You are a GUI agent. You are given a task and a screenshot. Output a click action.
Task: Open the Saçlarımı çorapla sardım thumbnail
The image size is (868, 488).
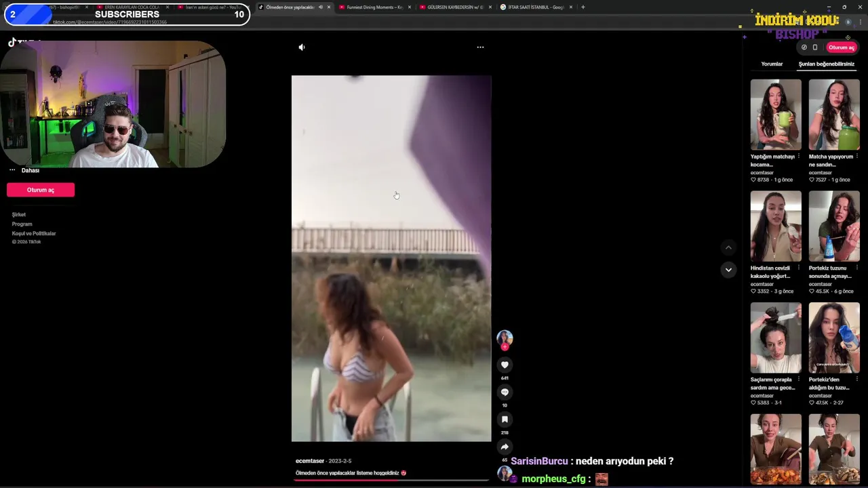776,338
